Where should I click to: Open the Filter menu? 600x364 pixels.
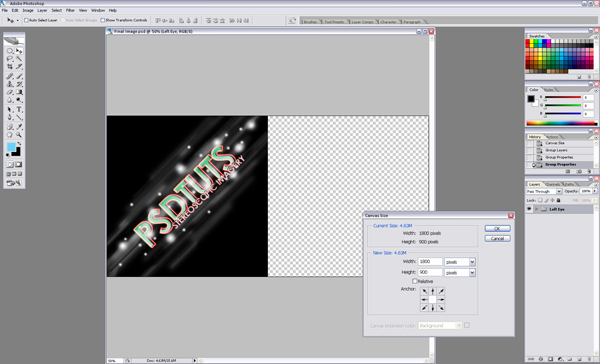point(70,10)
